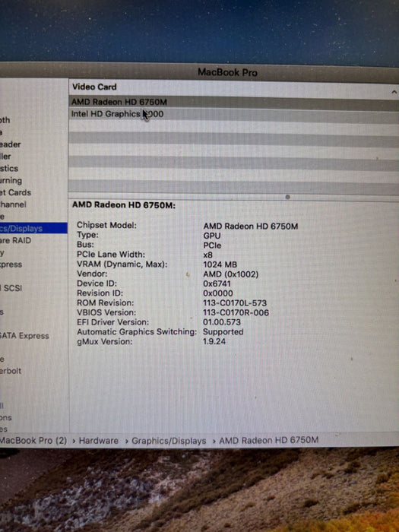
Task: Click the PCIe Lane Width value x8
Action: (208, 255)
